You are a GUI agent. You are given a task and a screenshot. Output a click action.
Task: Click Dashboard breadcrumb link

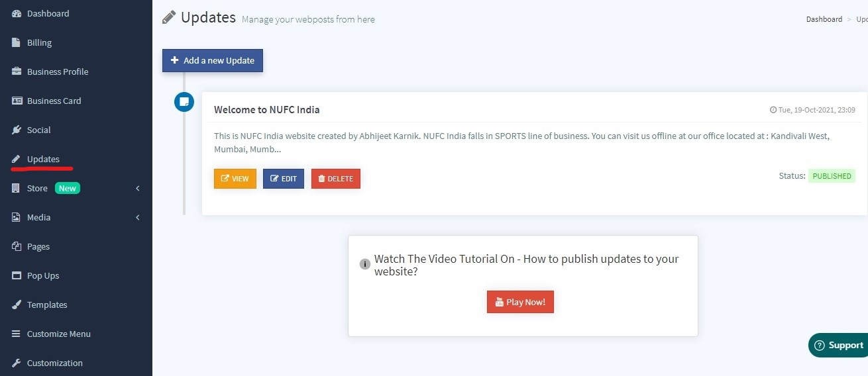click(x=824, y=19)
